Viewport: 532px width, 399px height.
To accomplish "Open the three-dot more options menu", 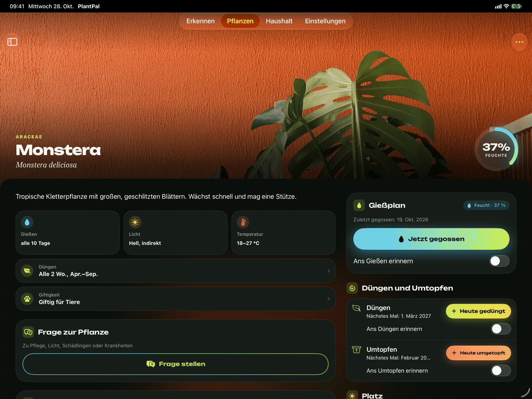I will [519, 42].
